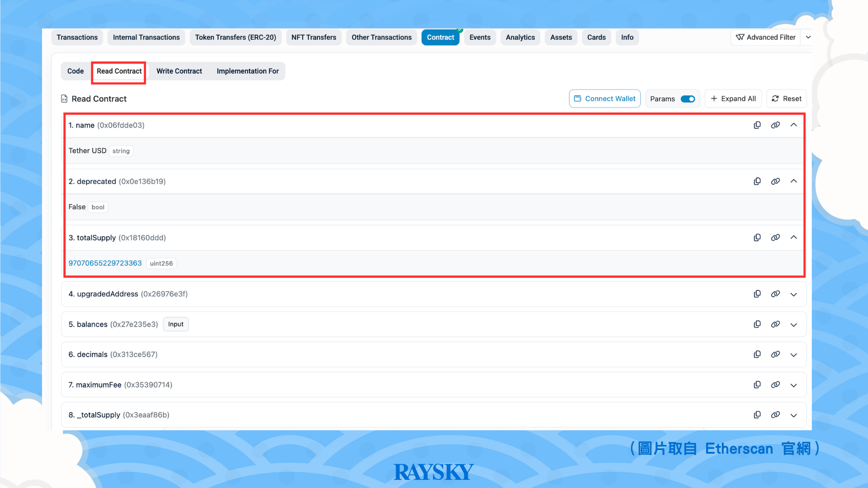Select the Other Transactions tab

point(382,38)
